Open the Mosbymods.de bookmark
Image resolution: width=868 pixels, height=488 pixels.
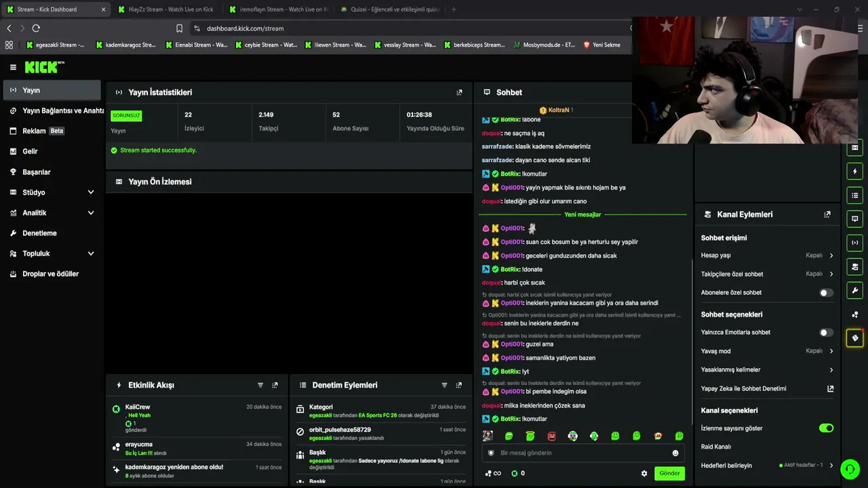(545, 45)
